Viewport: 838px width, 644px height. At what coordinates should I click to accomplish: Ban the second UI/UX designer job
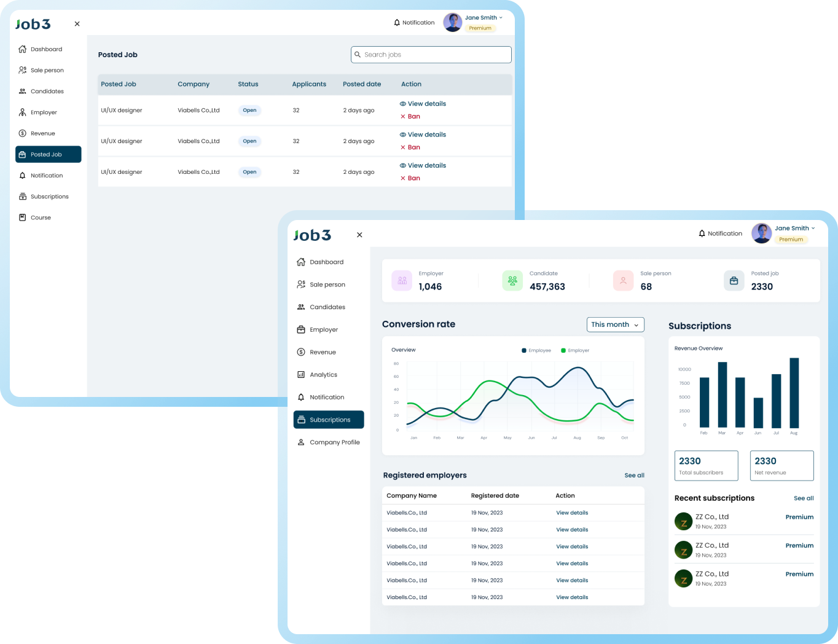click(x=410, y=147)
